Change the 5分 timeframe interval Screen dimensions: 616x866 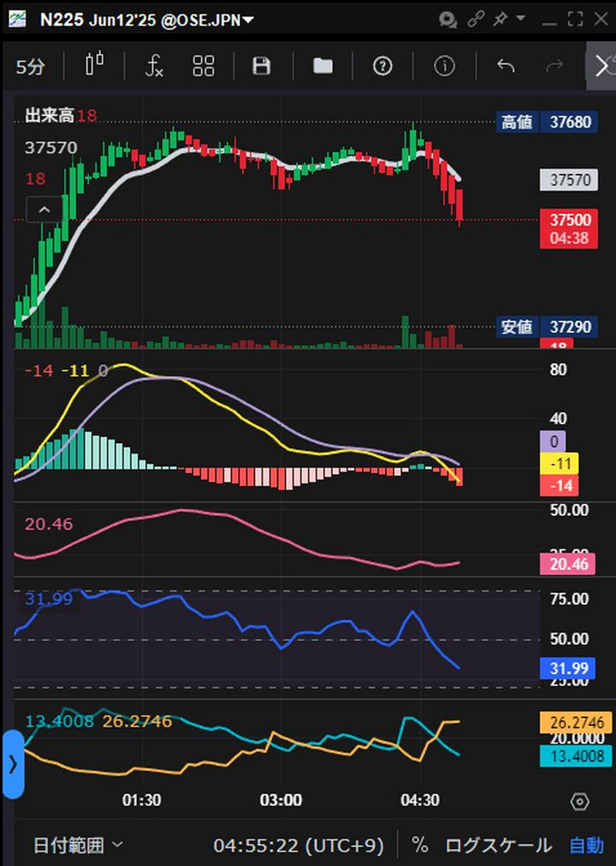[x=31, y=67]
